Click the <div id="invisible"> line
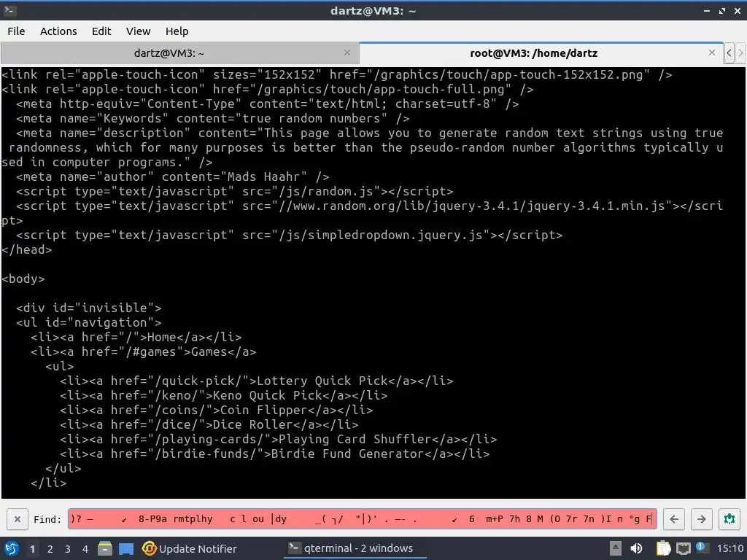 (88, 308)
